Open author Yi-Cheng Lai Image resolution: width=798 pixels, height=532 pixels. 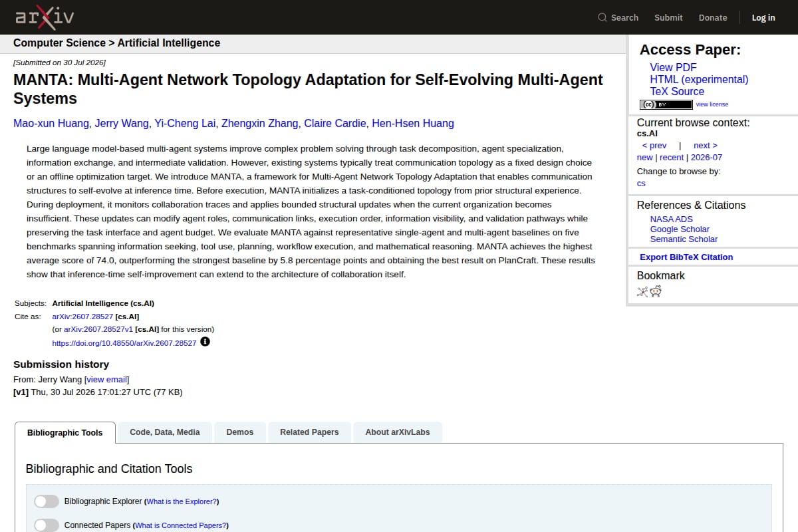185,123
